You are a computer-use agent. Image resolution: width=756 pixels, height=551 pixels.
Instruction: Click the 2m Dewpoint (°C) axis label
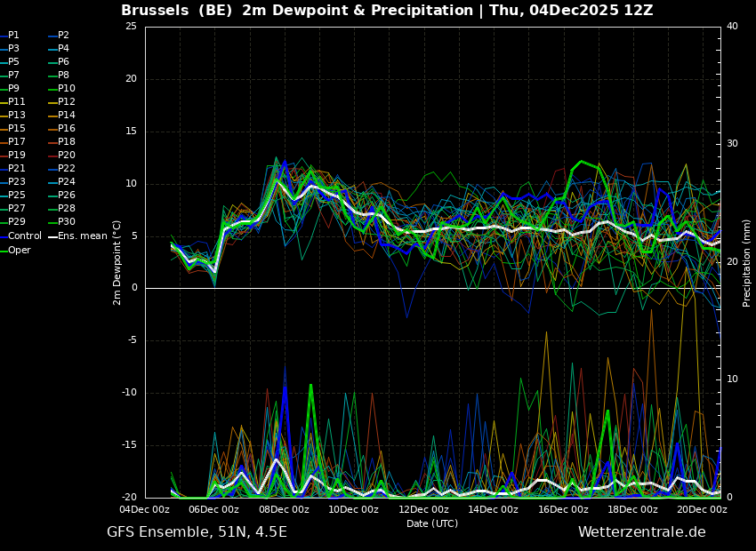(117, 262)
